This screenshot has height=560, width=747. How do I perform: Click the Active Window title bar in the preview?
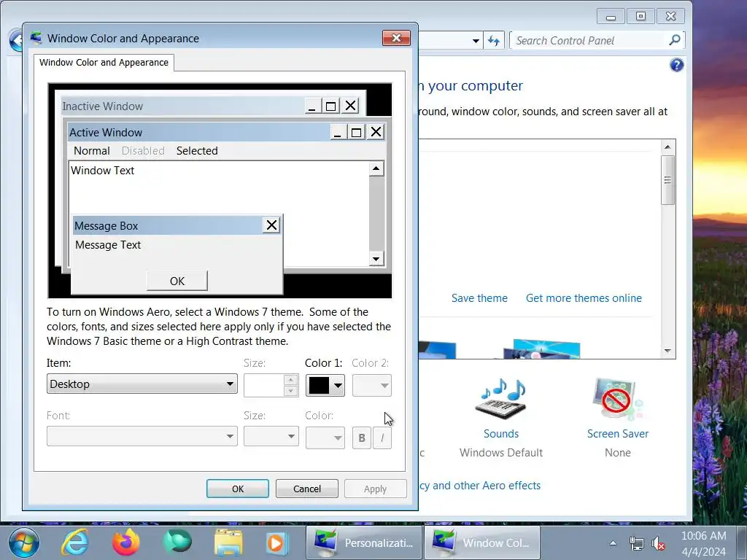click(199, 133)
